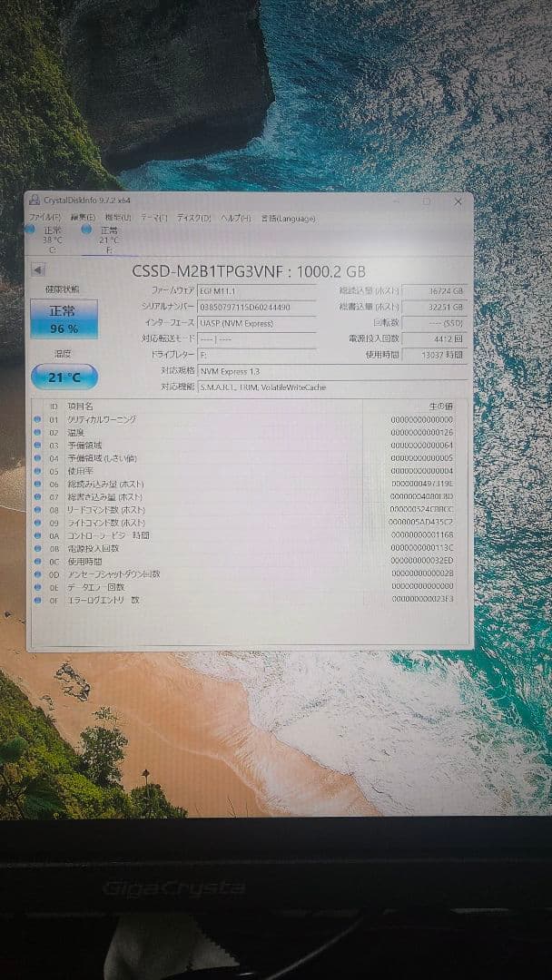This screenshot has height=980, width=552.
Task: Open the 言語(Language) menu
Action: coord(288,218)
